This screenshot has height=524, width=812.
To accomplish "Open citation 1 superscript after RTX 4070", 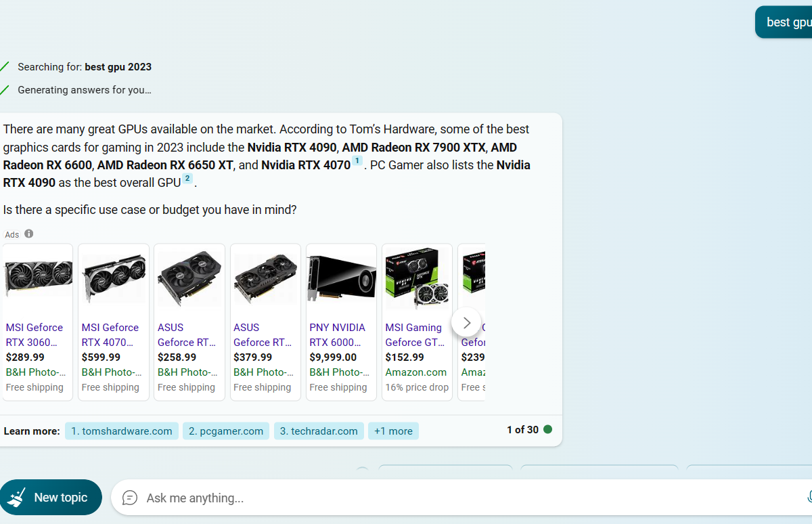I will tap(357, 161).
